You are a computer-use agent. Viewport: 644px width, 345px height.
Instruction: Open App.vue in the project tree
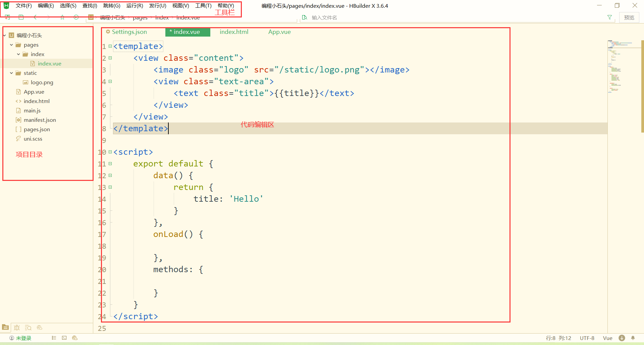[34, 92]
